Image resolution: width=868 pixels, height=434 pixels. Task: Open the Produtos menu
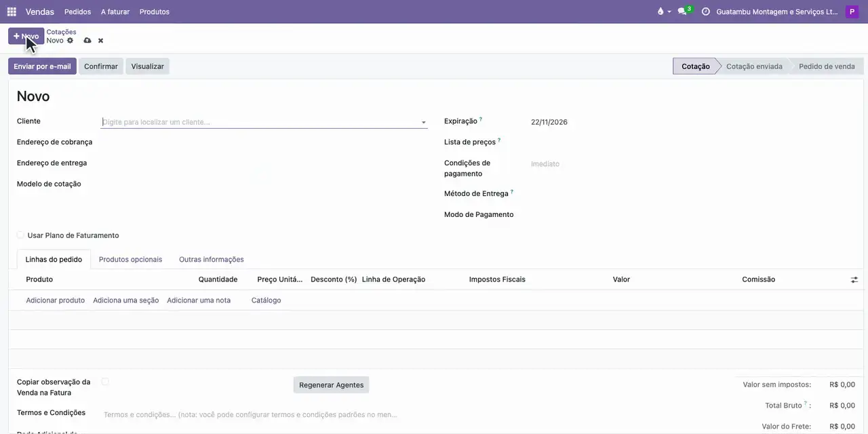click(x=155, y=12)
